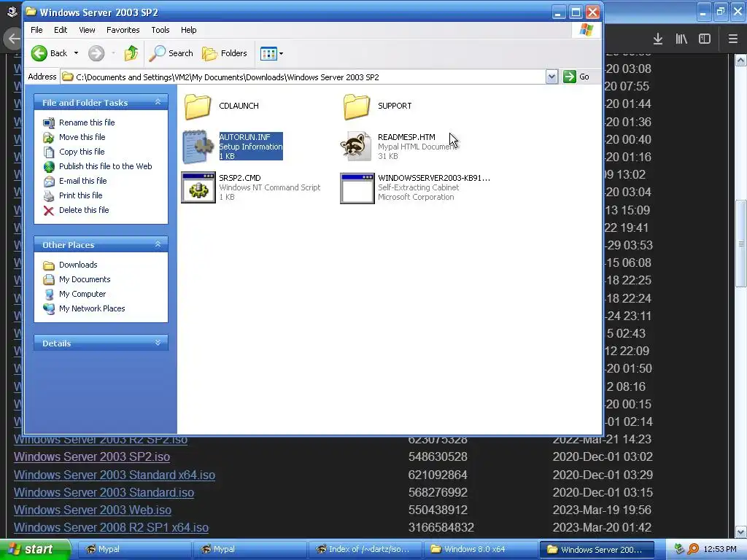Select SRSP2.CMD file name text
This screenshot has height=560, width=747.
[x=239, y=178]
